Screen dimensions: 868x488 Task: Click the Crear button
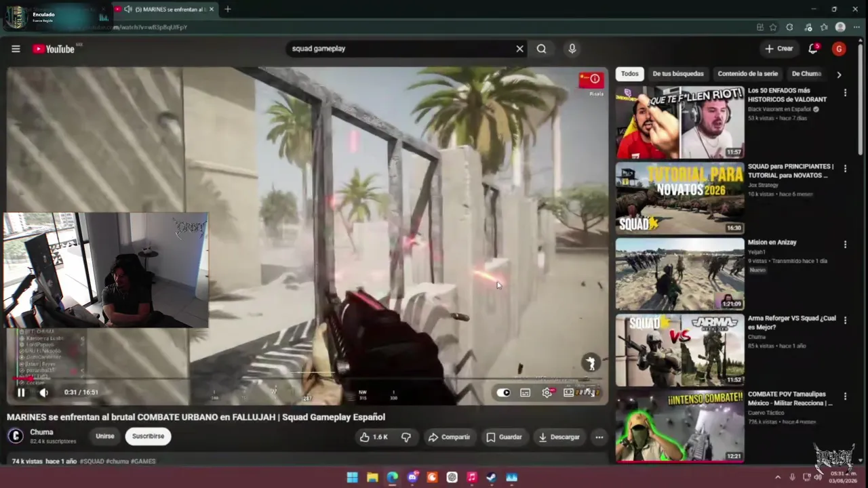coord(778,49)
